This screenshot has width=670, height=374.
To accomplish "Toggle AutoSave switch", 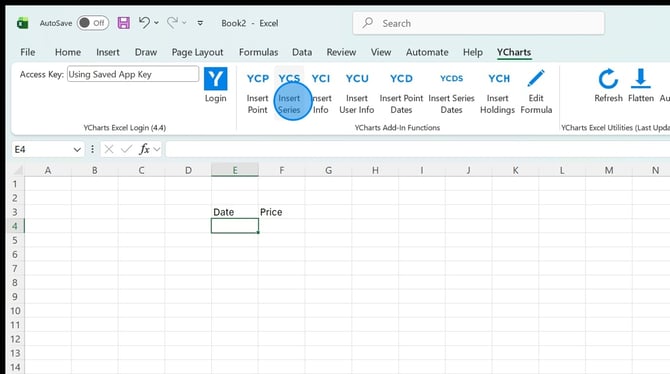I will coord(93,23).
